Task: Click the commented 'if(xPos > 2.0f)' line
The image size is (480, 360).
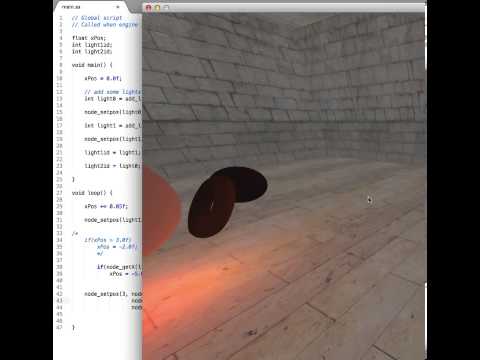Action: click(x=108, y=240)
